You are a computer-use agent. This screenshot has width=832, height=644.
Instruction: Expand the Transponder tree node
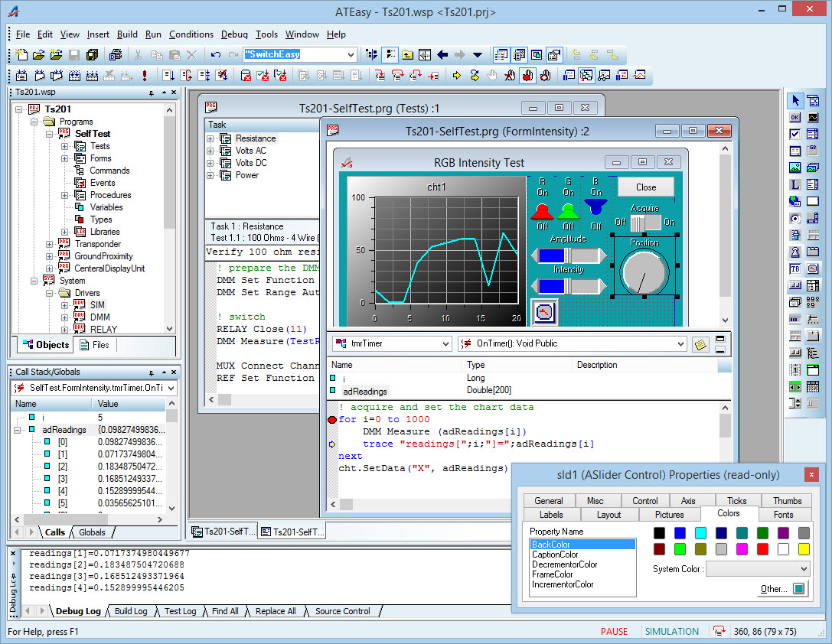click(50, 244)
